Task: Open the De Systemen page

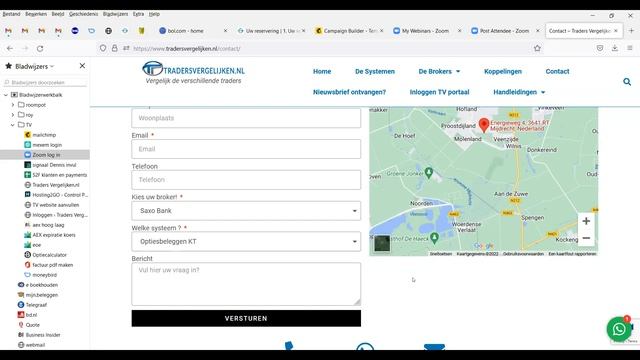Action: pyautogui.click(x=375, y=71)
